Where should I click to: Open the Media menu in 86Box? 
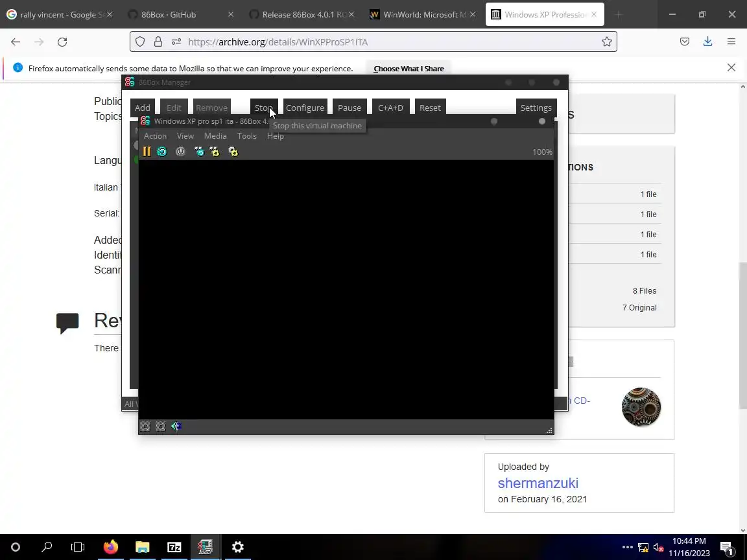click(x=215, y=136)
